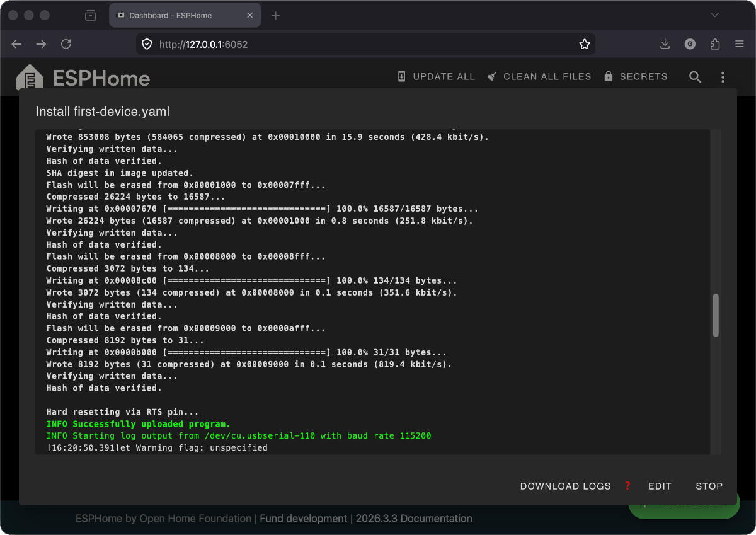Bookmark page with star icon
Screen dimensions: 756x535
[x=585, y=44]
